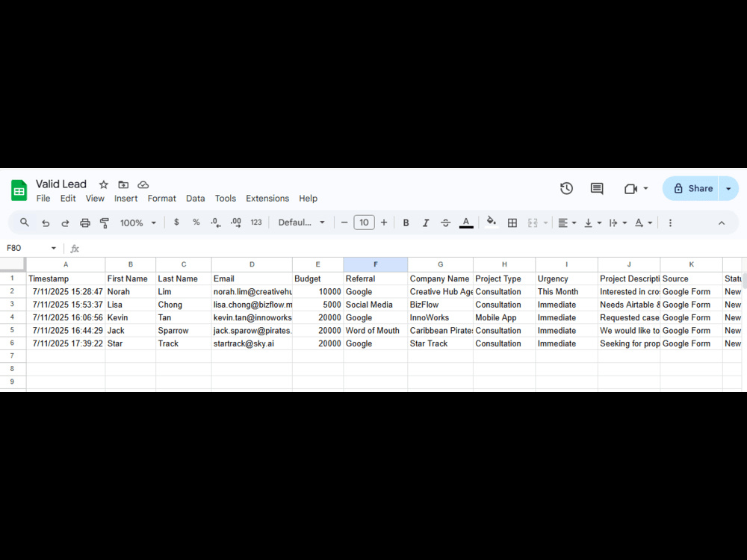Open the comments panel icon
Image resolution: width=747 pixels, height=560 pixels.
[596, 189]
